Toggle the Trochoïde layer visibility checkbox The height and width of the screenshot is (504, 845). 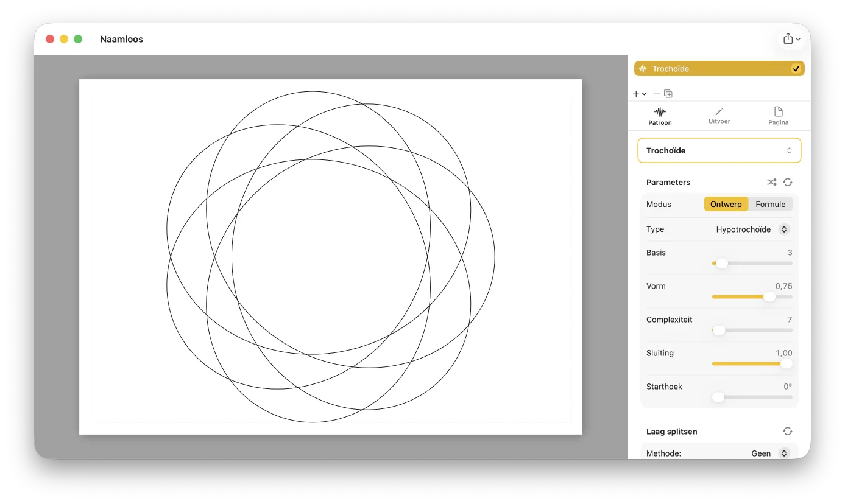[x=796, y=69]
